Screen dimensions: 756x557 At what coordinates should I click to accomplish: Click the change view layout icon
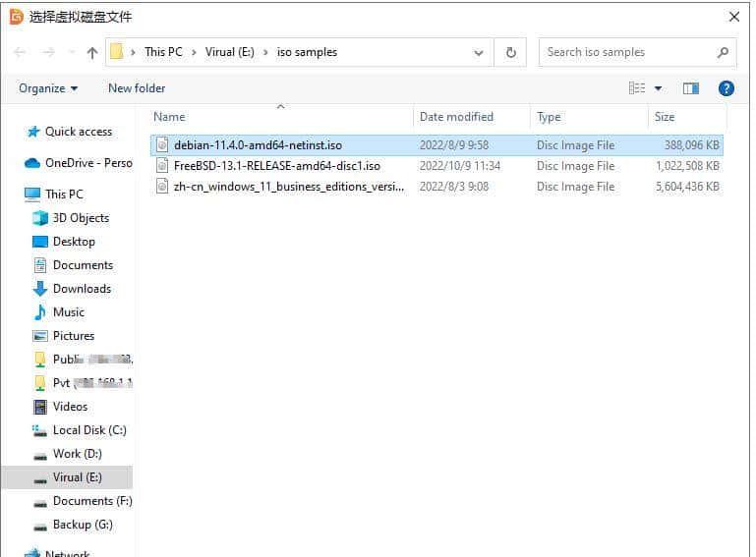(637, 88)
